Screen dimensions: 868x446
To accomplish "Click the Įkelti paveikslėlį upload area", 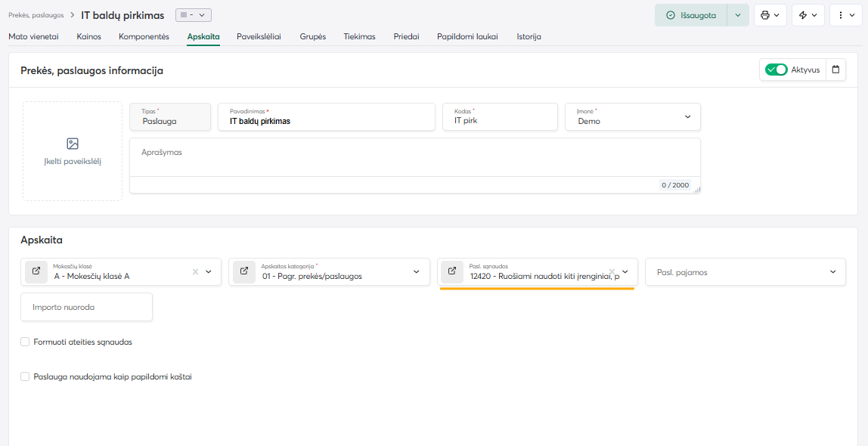I will [73, 151].
